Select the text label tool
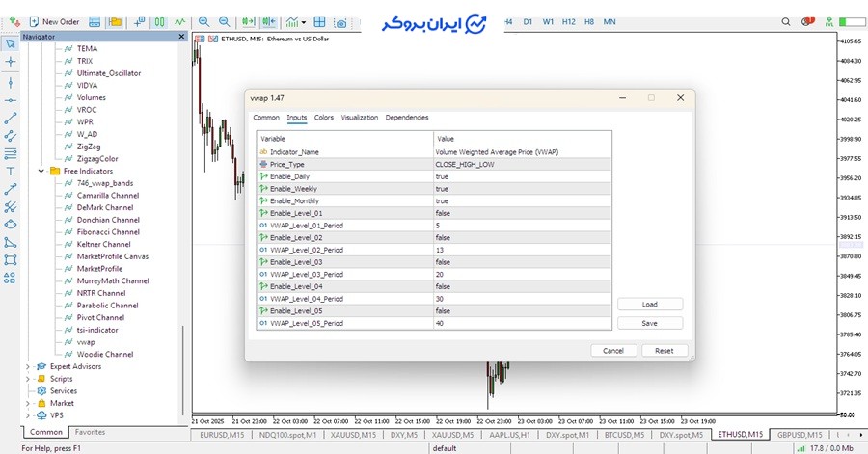868x454 pixels. [x=11, y=170]
